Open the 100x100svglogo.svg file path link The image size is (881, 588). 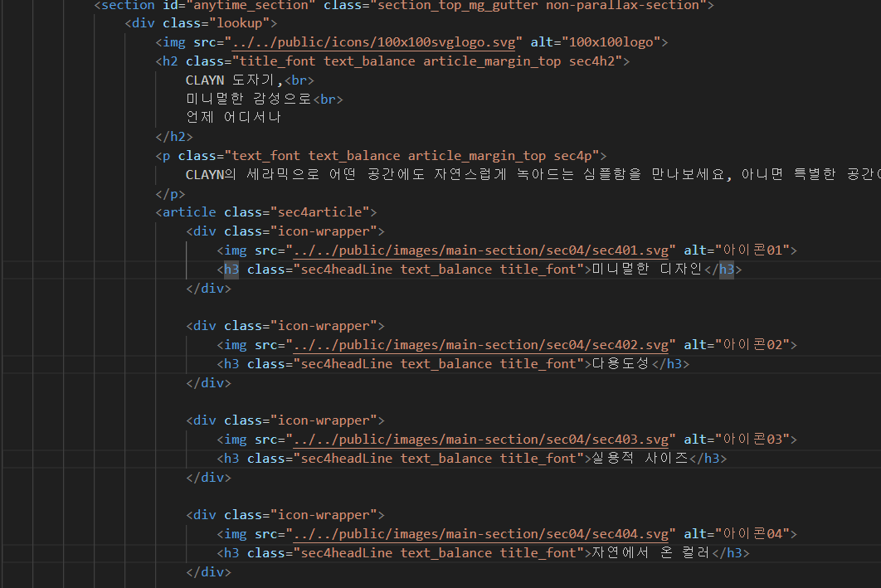373,42
